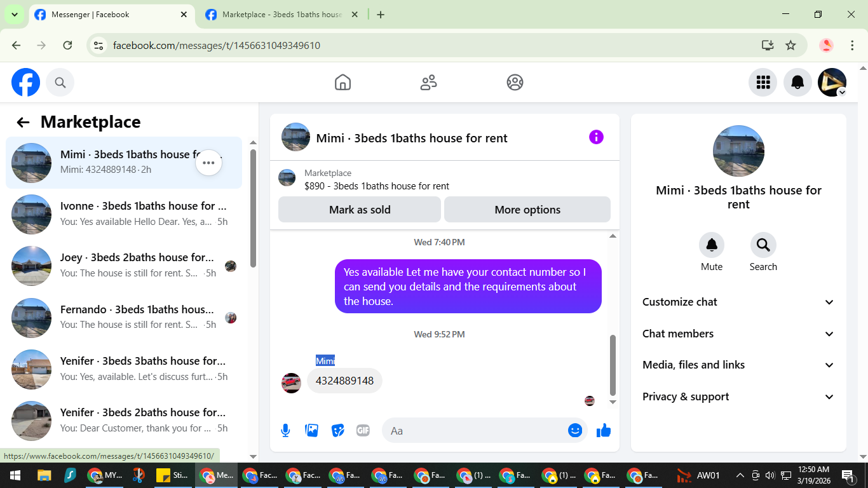The image size is (868, 488).
Task: Go to the Home feed icon
Action: click(342, 83)
